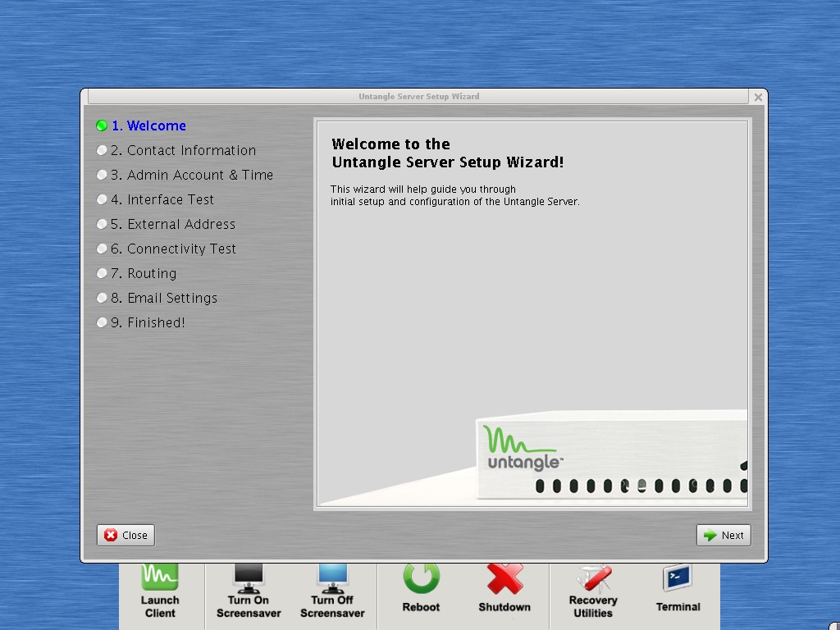Open the Launch Client desktop shortcut
Screen dimensions: 840x630
click(x=160, y=589)
